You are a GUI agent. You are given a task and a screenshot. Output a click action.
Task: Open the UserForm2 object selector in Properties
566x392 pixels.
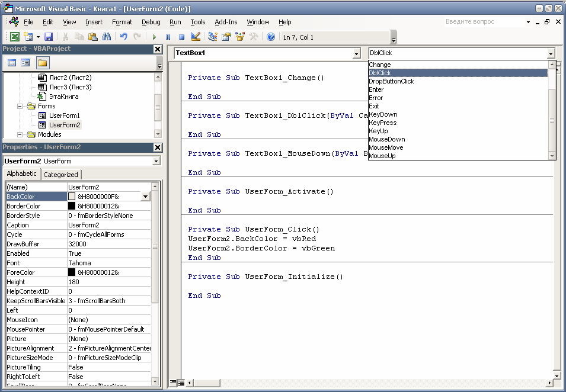(x=156, y=161)
